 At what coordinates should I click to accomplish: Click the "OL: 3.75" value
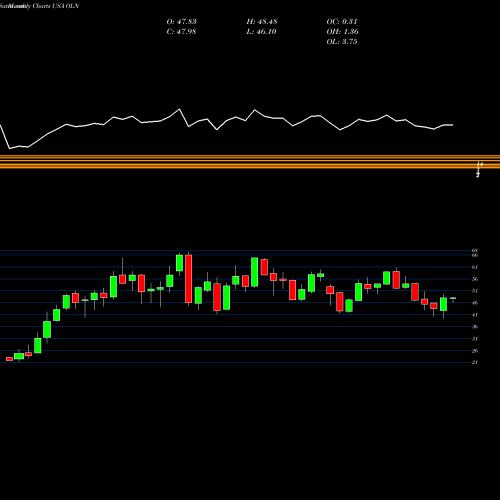(342, 42)
